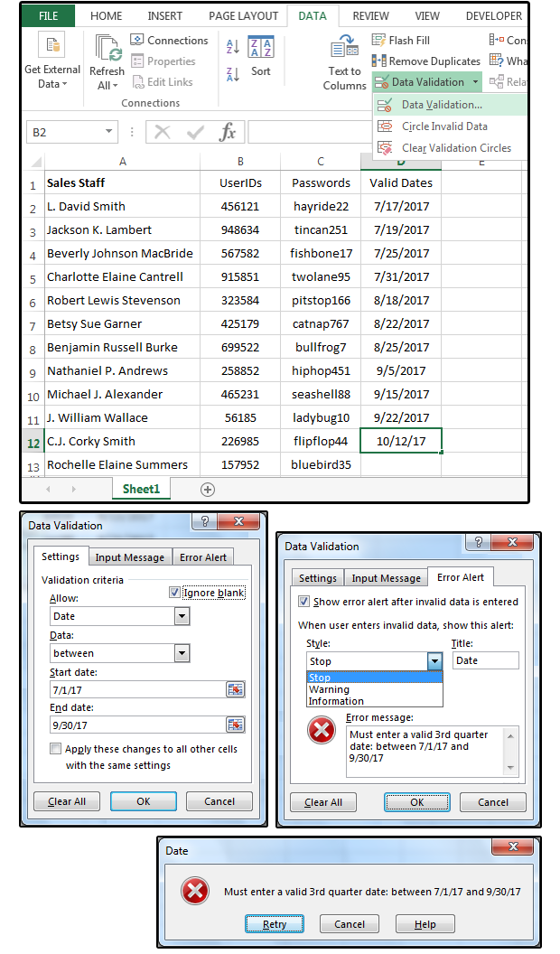This screenshot has width=560, height=954.
Task: Click row 12 header
Action: 33,443
